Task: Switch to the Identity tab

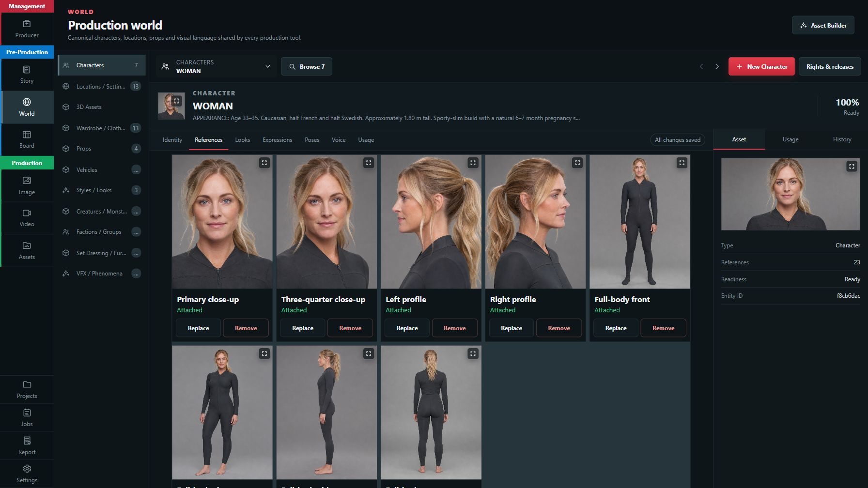Action: 172,140
